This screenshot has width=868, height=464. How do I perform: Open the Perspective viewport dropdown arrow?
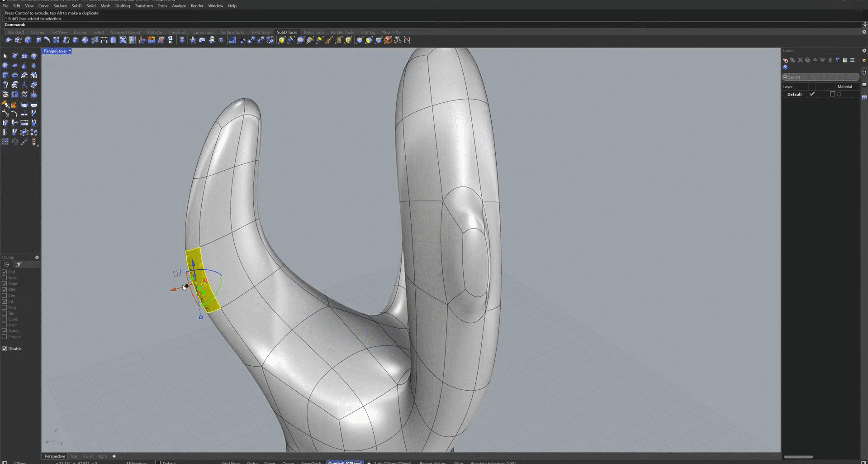(69, 51)
